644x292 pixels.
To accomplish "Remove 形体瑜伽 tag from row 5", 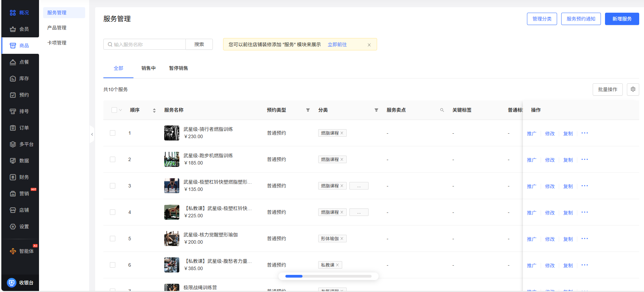I will pyautogui.click(x=342, y=239).
